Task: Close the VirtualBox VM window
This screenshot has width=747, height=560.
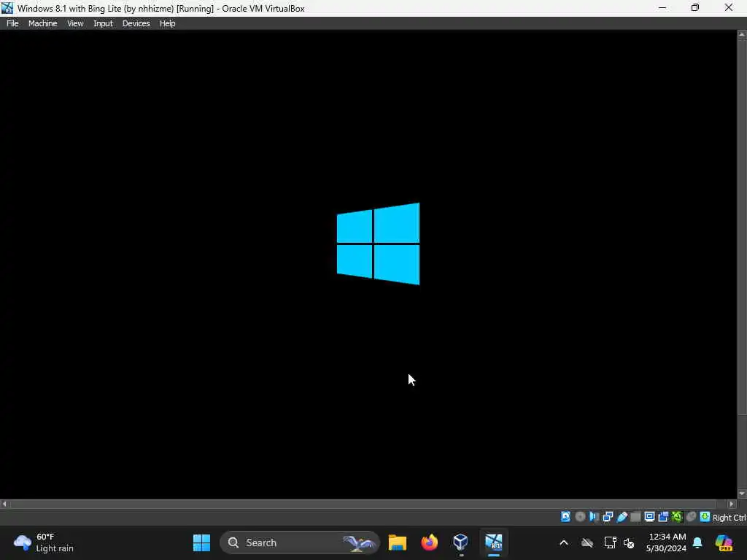Action: (729, 7)
